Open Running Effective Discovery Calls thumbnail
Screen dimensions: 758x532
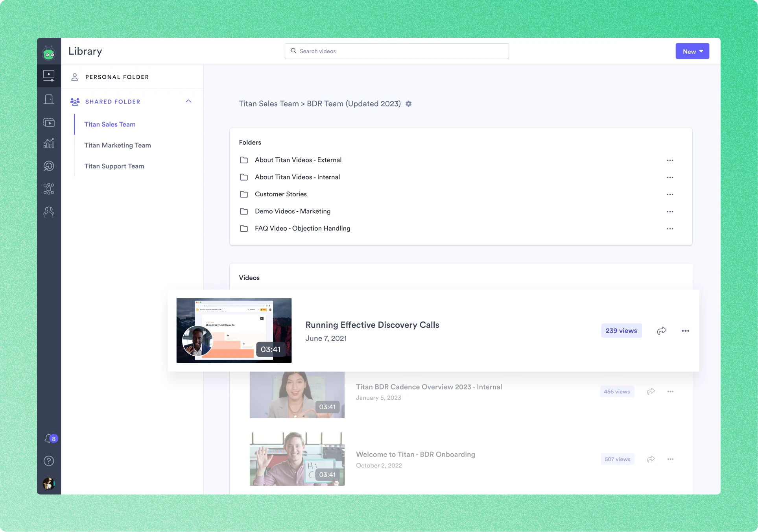[x=234, y=331]
